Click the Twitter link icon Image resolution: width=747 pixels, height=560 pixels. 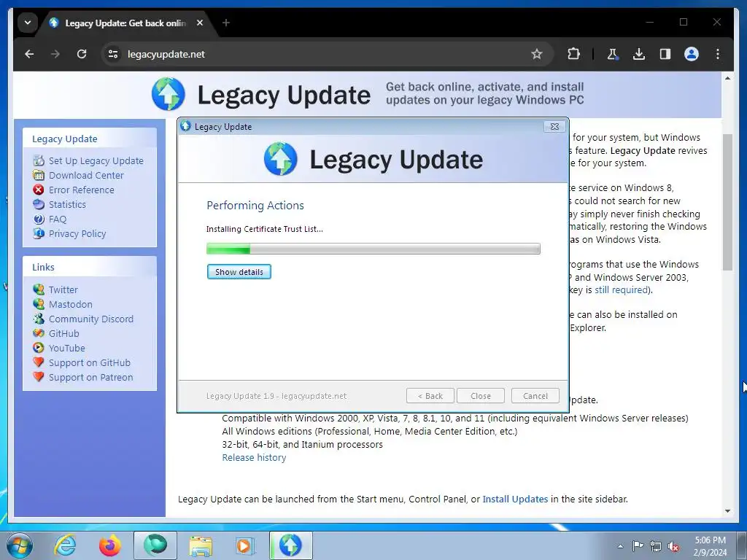pyautogui.click(x=39, y=289)
